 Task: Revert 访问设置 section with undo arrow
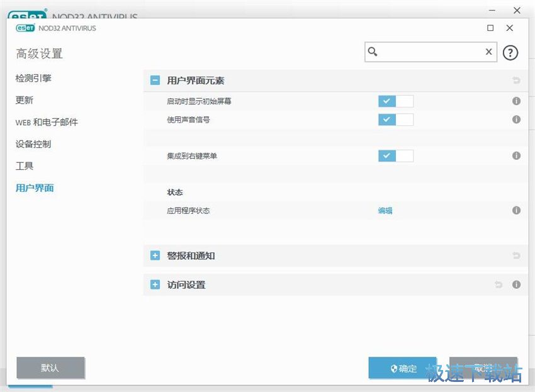pos(498,284)
